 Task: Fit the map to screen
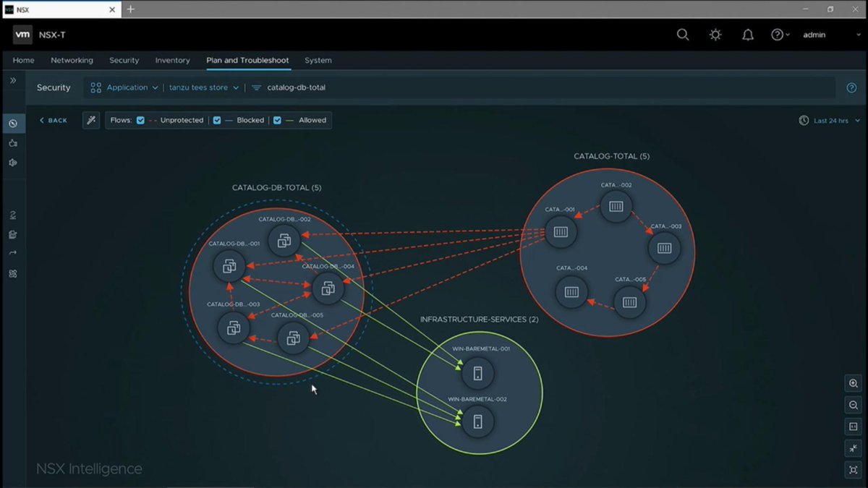(x=854, y=471)
